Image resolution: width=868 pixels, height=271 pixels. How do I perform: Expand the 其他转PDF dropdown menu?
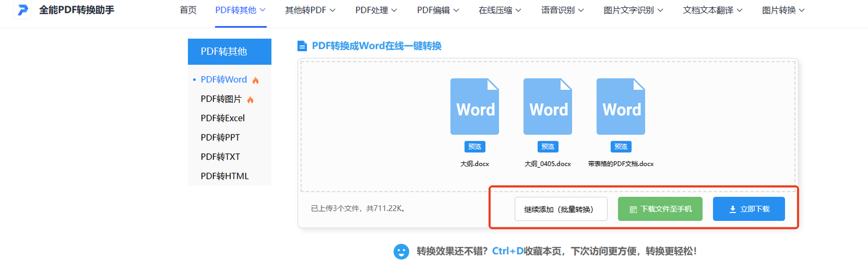pos(310,10)
